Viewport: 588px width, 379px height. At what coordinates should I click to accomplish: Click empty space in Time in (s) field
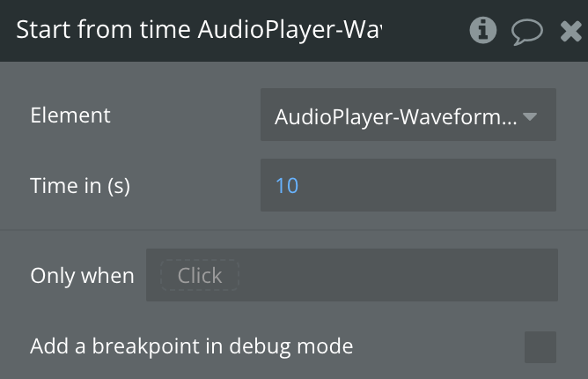(x=423, y=186)
